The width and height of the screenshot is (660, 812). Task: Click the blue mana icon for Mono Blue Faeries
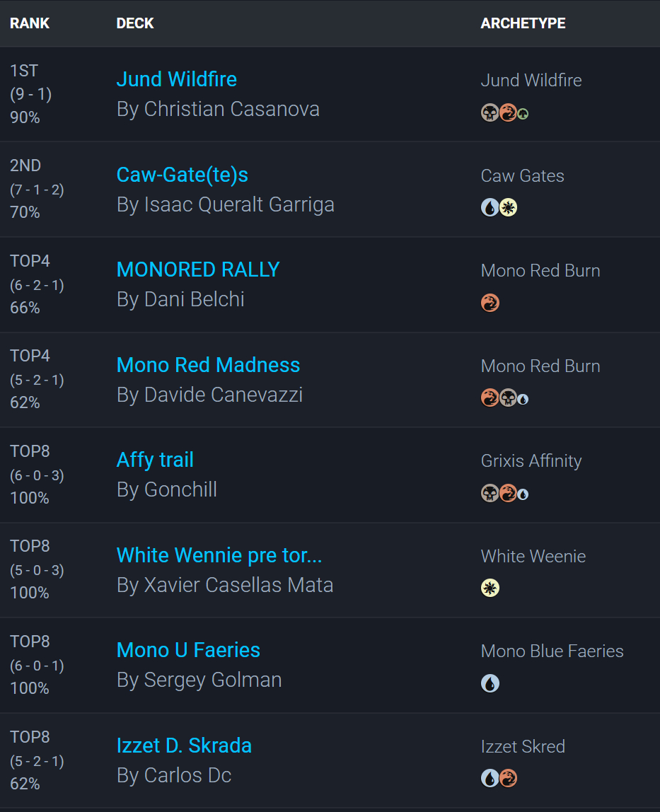click(490, 683)
